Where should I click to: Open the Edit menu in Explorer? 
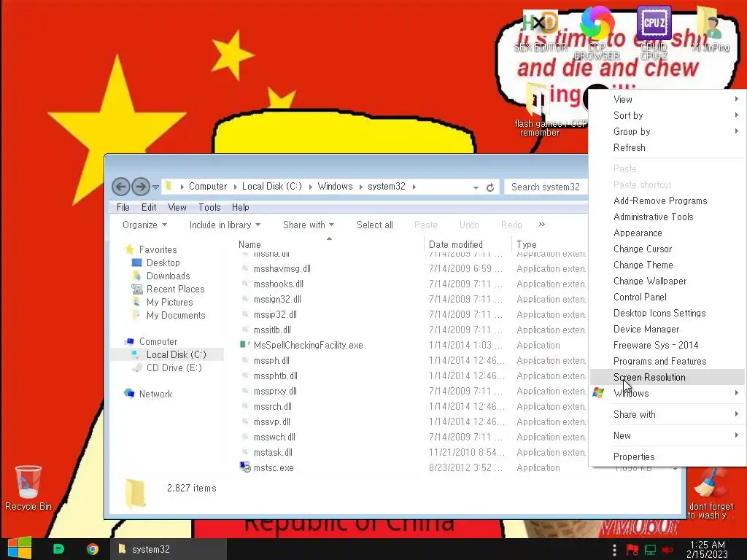click(149, 207)
